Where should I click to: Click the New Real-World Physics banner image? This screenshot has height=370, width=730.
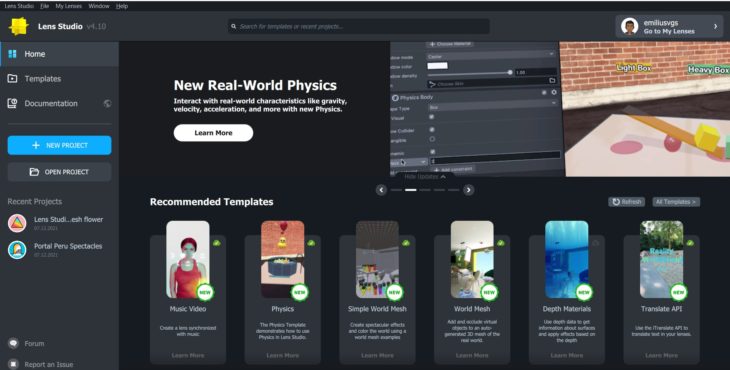560,109
